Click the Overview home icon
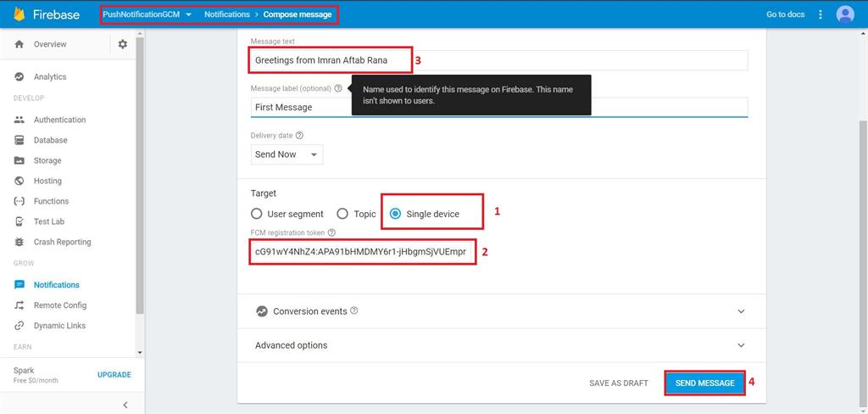This screenshot has height=414, width=868. coord(19,44)
